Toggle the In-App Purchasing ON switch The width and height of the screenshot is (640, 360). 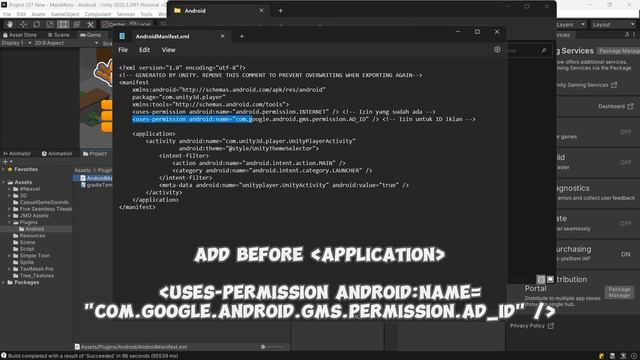[625, 254]
